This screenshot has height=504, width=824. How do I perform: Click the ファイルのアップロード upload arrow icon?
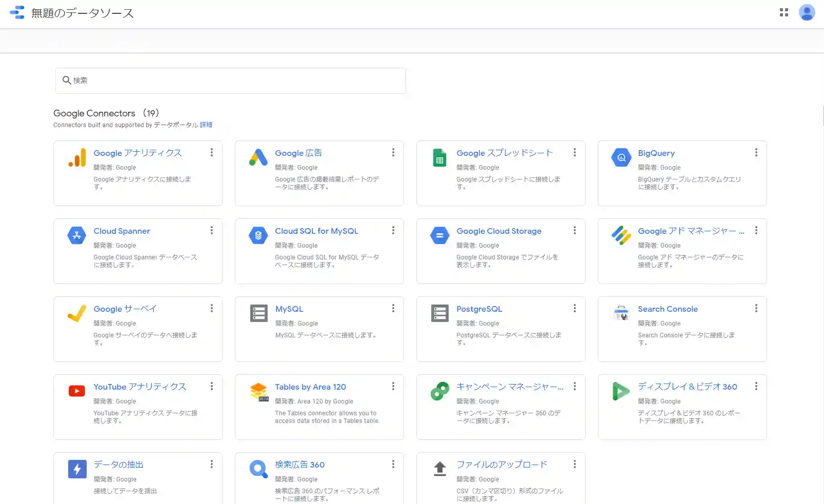[439, 469]
